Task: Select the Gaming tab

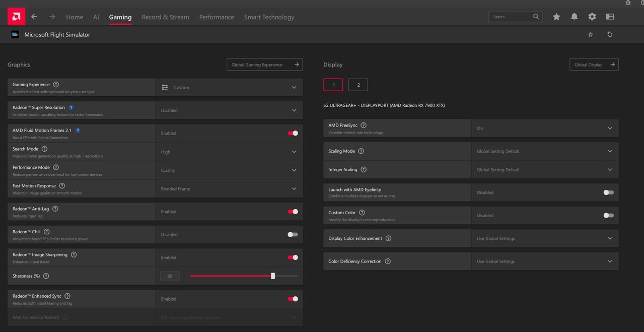Action: point(120,17)
